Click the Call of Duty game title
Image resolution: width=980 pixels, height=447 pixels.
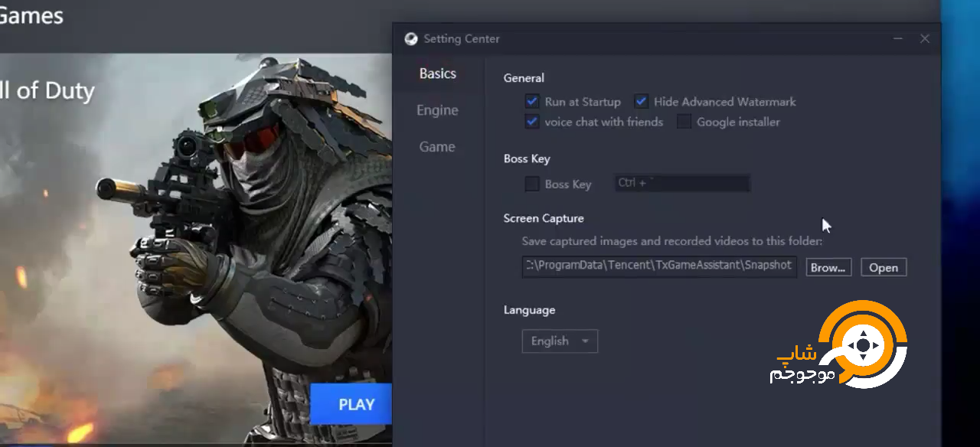[47, 91]
